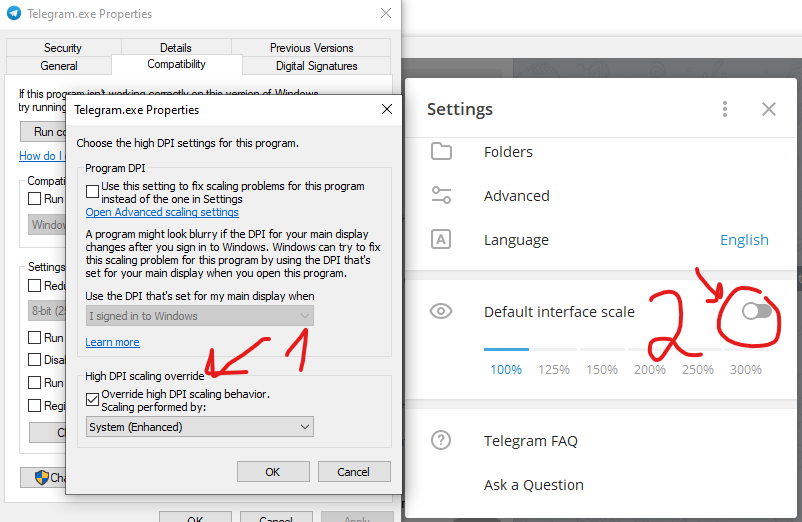Click the 'English' language value

pyautogui.click(x=744, y=240)
